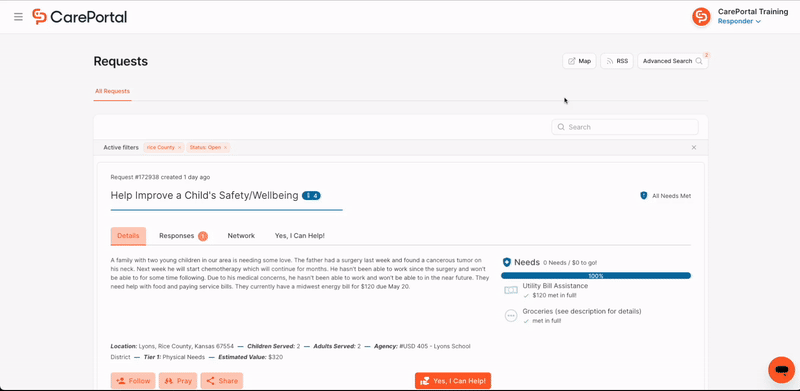Click the Advanced Search magnifier icon
The height and width of the screenshot is (391, 800).
tap(698, 61)
